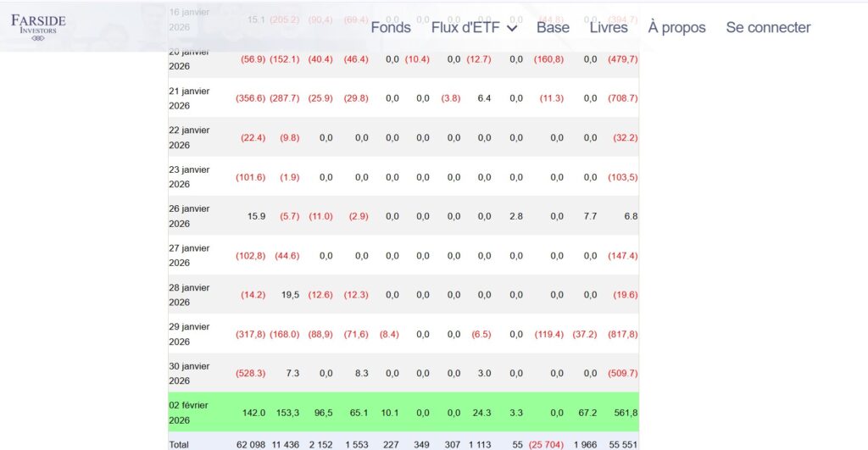Select the Flux d'ETF menu label

click(466, 27)
